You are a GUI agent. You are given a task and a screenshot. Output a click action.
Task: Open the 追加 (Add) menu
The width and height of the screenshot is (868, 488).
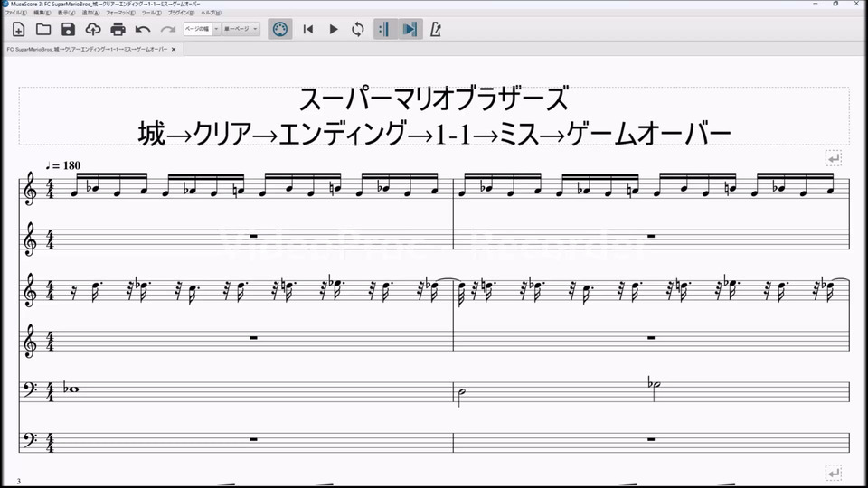pos(90,13)
